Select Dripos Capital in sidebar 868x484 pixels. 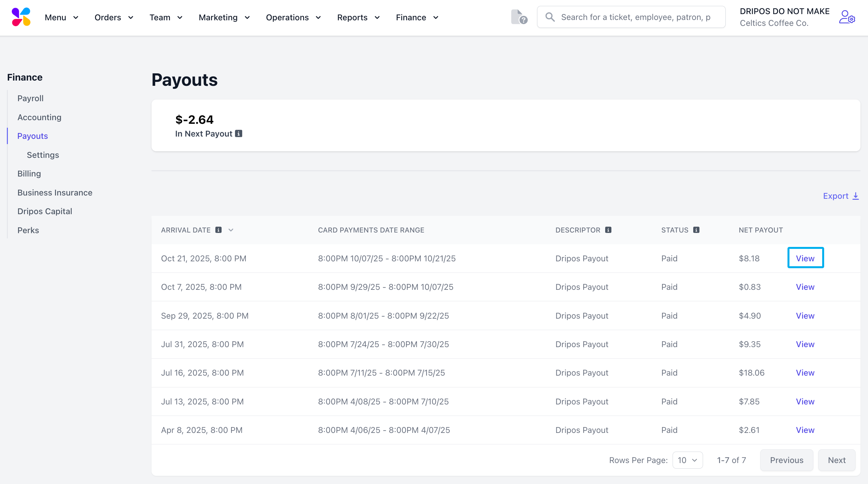click(45, 211)
